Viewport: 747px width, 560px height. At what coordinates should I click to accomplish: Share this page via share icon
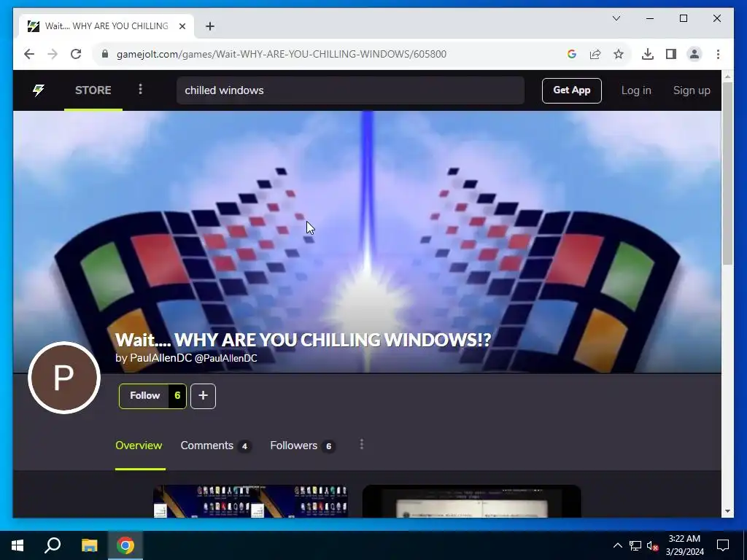pyautogui.click(x=595, y=54)
